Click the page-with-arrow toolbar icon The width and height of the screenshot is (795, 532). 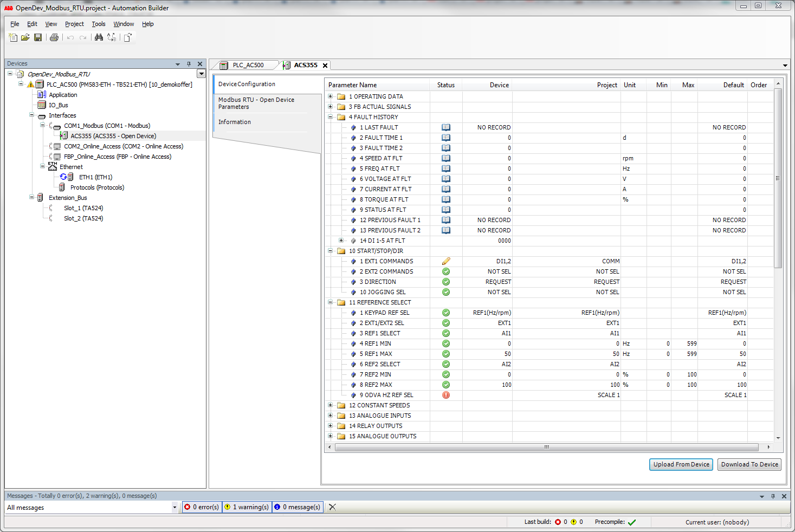click(128, 37)
